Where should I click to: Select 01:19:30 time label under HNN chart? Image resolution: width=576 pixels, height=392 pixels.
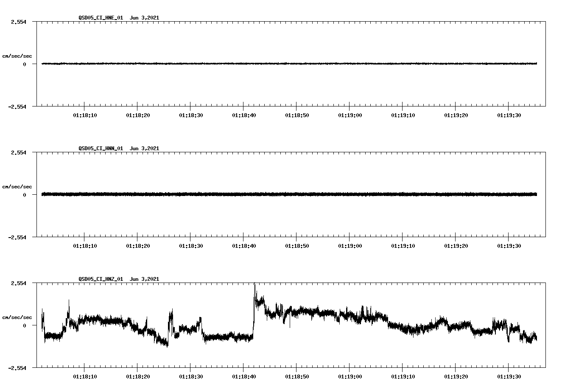tap(509, 246)
